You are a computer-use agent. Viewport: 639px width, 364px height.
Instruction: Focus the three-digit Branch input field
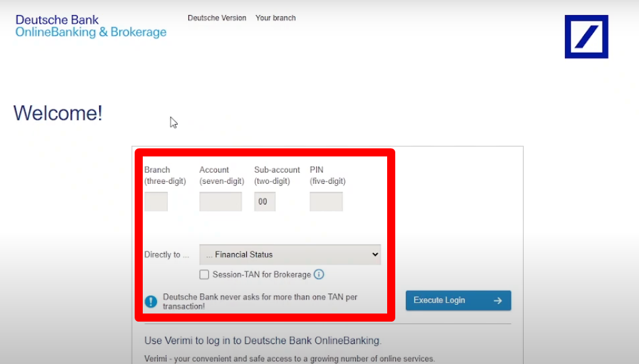point(156,201)
